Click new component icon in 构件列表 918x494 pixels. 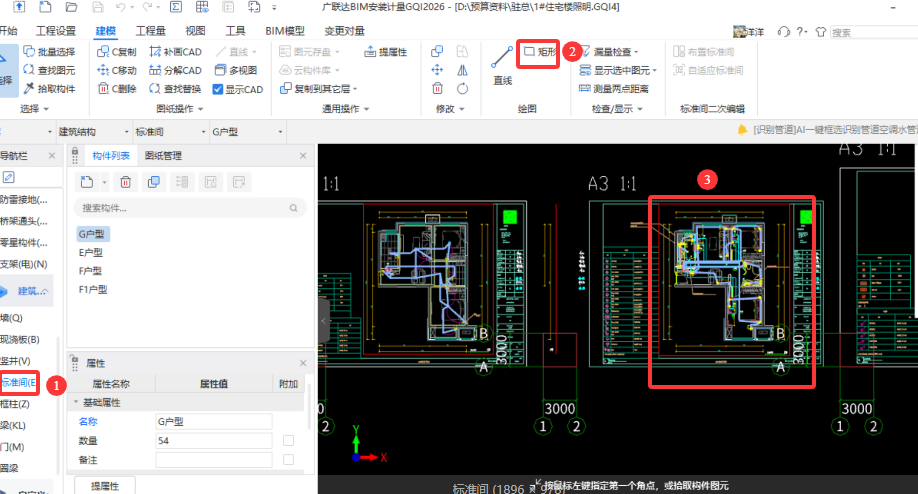click(87, 182)
